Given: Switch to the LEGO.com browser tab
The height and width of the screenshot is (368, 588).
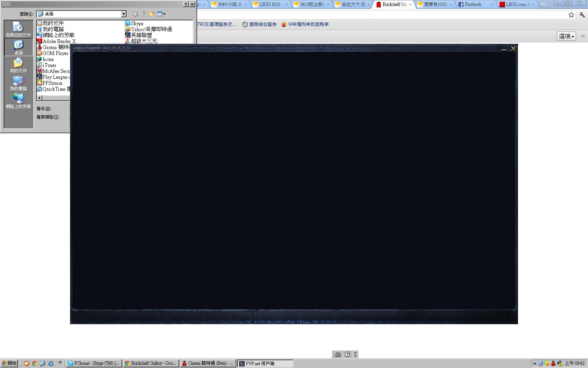Looking at the screenshot, I should coord(517,5).
